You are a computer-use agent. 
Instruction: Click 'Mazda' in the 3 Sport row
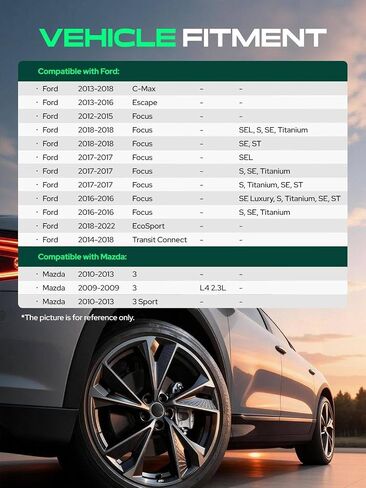click(54, 302)
